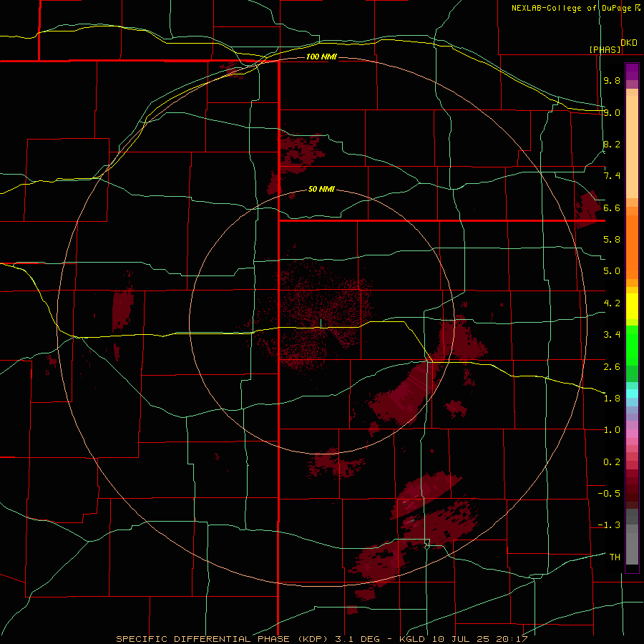The height and width of the screenshot is (644, 644).
Task: Click the 1.8 scale label
Action: pos(612,399)
